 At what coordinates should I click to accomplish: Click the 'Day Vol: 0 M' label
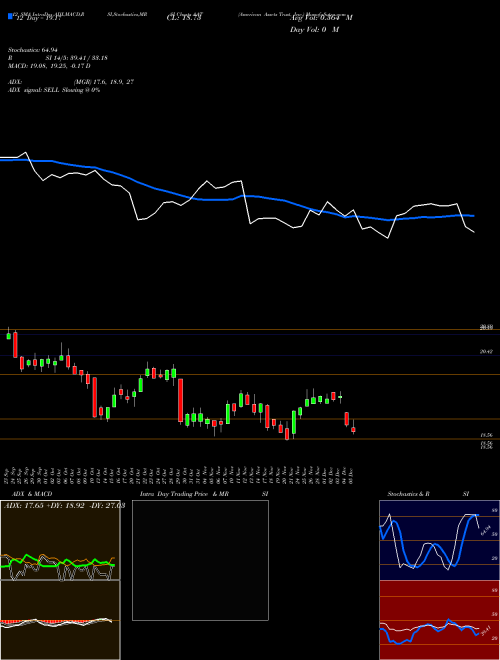[314, 30]
